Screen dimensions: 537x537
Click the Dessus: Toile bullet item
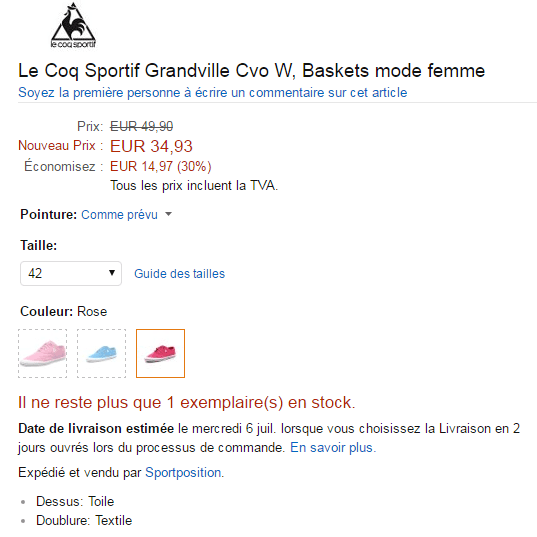[x=75, y=501]
